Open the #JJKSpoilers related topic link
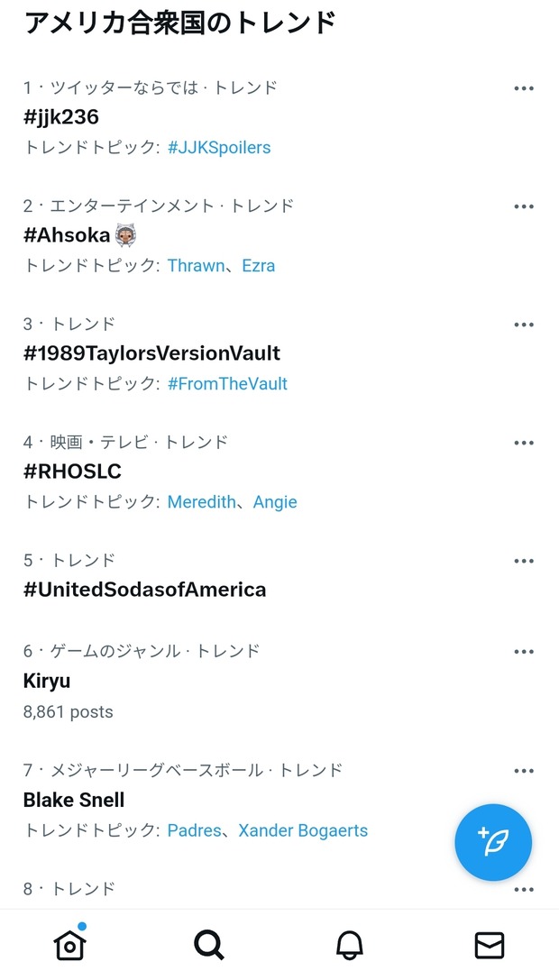The height and width of the screenshot is (980, 559). (x=219, y=147)
